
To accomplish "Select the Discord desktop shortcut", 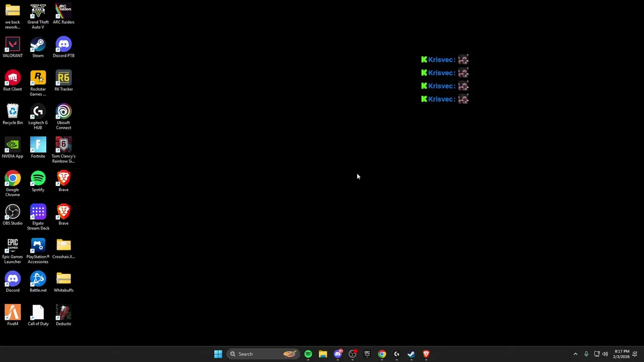I will (13, 282).
